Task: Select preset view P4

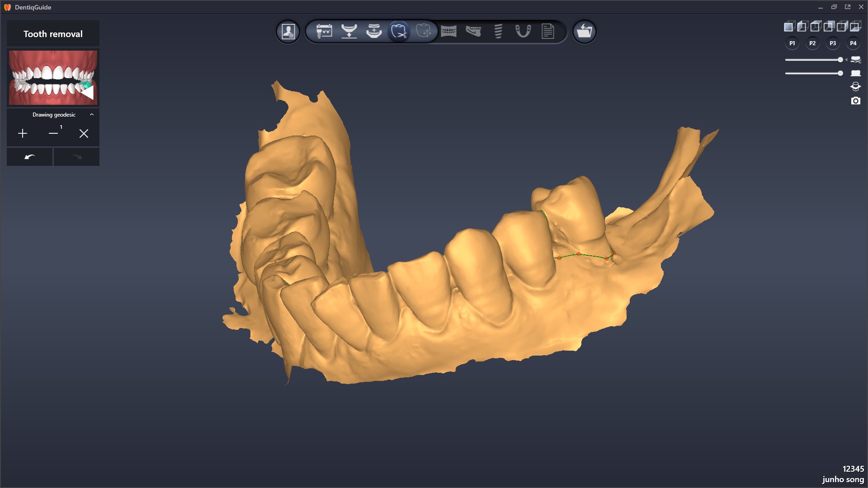Action: [853, 43]
